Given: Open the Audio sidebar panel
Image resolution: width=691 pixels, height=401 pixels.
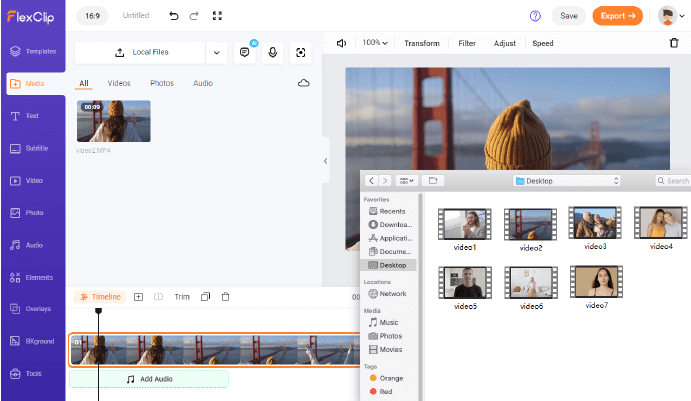Looking at the screenshot, I should 26,245.
